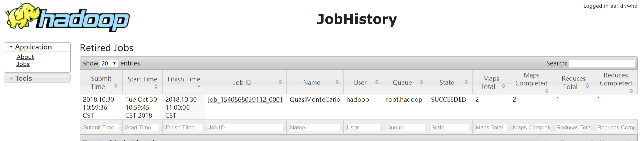Sort by Job ID column
Screen dimensions: 644x141
(246, 82)
